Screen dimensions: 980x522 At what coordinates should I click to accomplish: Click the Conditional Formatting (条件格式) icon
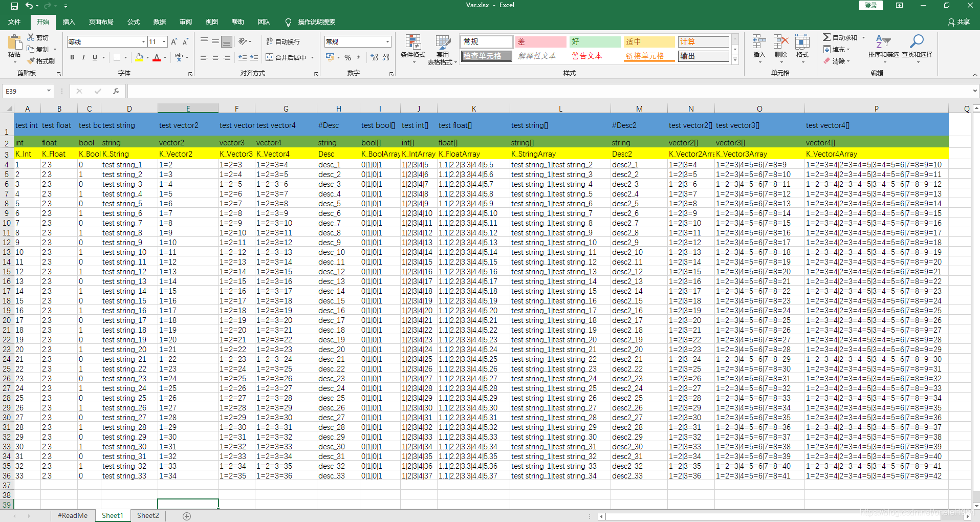click(413, 42)
